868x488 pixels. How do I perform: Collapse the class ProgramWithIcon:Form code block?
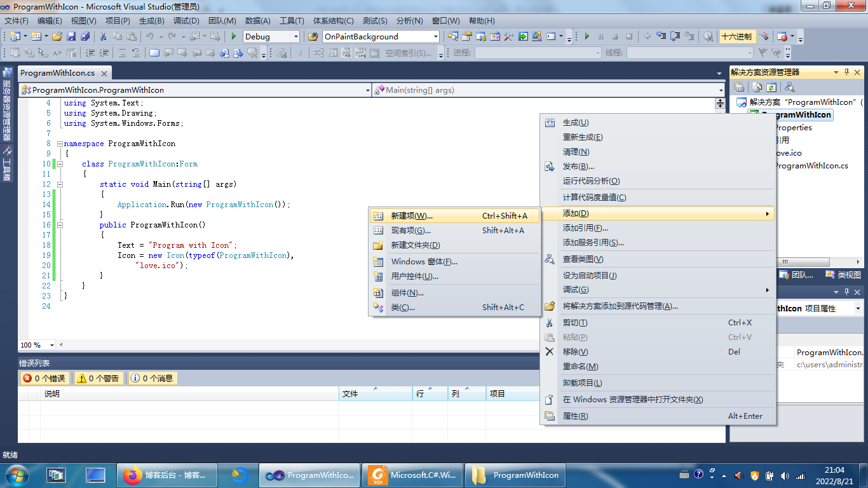pyautogui.click(x=60, y=164)
